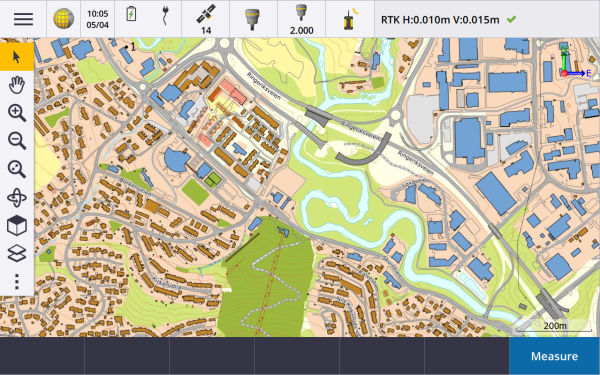Click the blue Measure button
The height and width of the screenshot is (375, 600).
[x=554, y=356]
